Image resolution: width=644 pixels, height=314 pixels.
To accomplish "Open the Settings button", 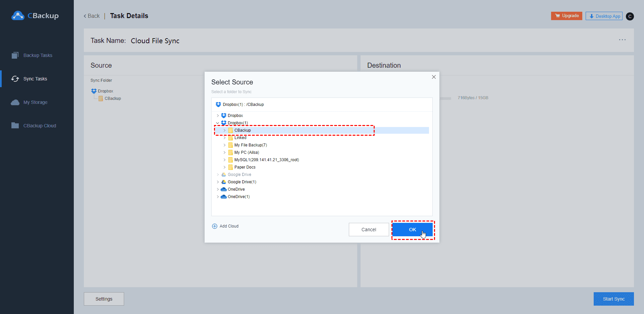I will (104, 299).
